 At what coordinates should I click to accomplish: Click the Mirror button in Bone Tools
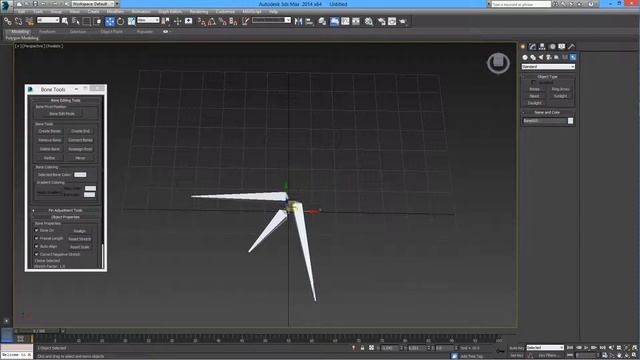coord(80,158)
